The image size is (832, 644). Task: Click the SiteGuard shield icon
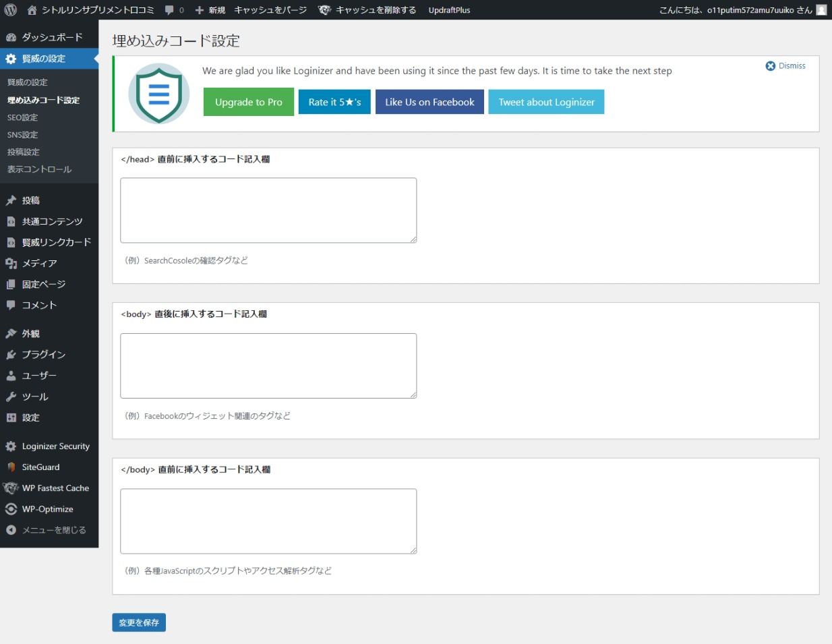[11, 467]
